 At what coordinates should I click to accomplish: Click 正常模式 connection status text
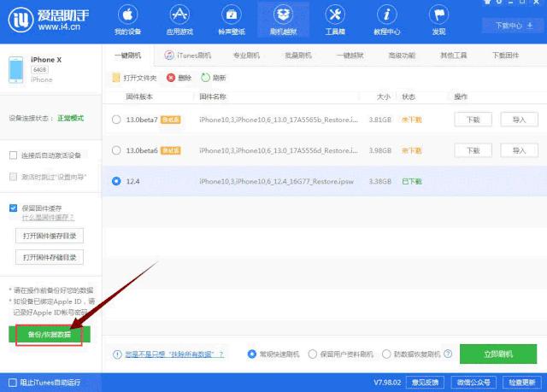click(70, 118)
